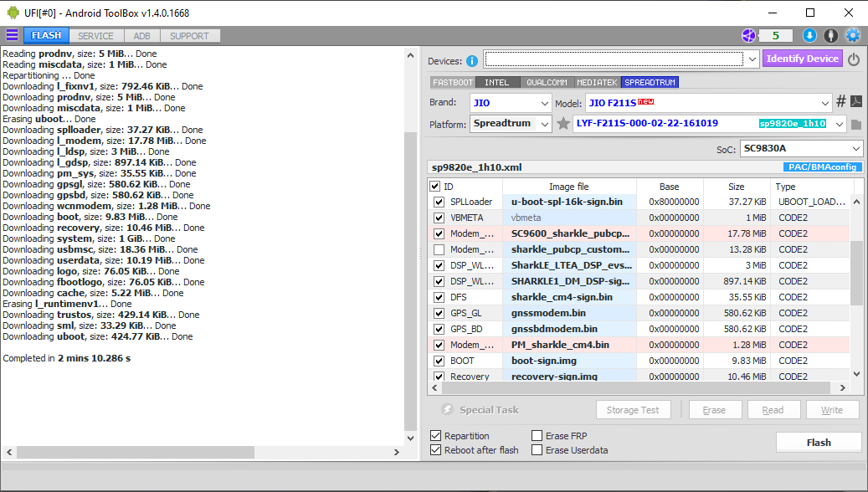This screenshot has width=868, height=492.
Task: Click the Flash button
Action: 818,442
